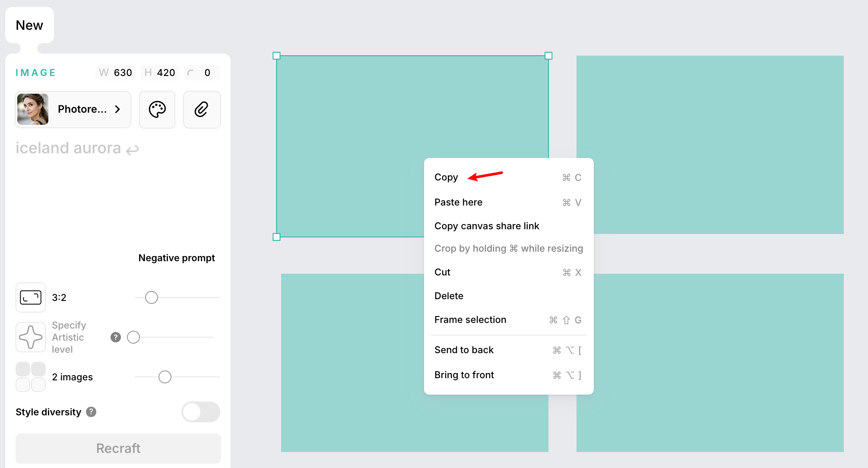Select Copy from the context menu
The width and height of the screenshot is (868, 468).
click(446, 177)
